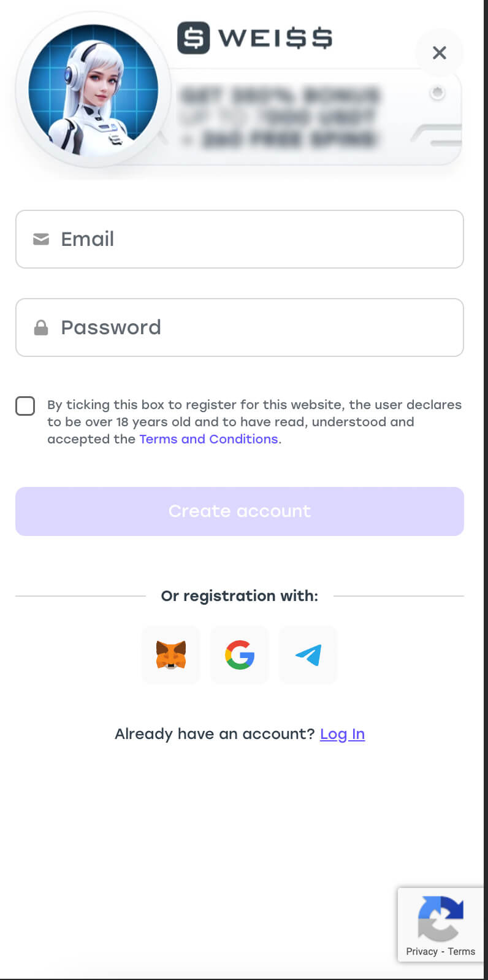Open reCAPTCHA Privacy link
The image size is (488, 980).
(x=422, y=952)
